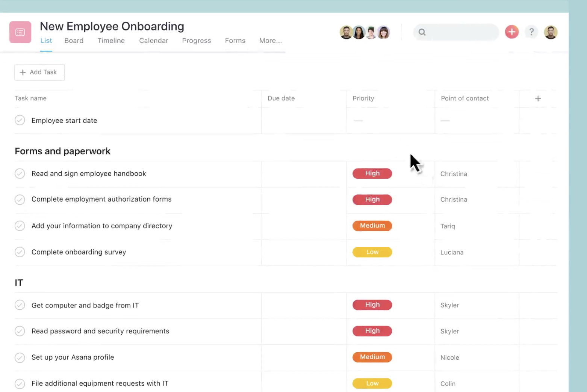Viewport: 587px width, 392px height.
Task: Click the 'Priority' column header
Action: click(363, 98)
